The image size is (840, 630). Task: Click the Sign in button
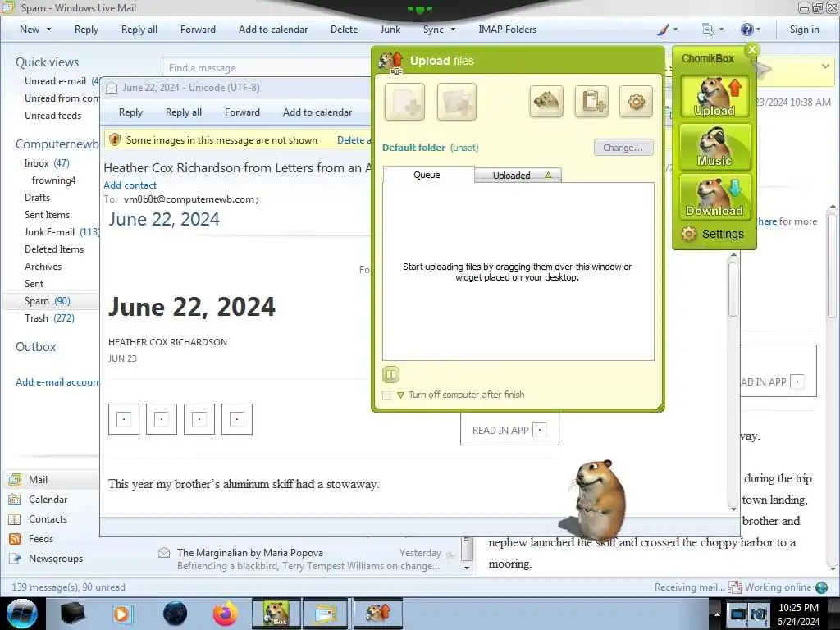[x=804, y=30]
